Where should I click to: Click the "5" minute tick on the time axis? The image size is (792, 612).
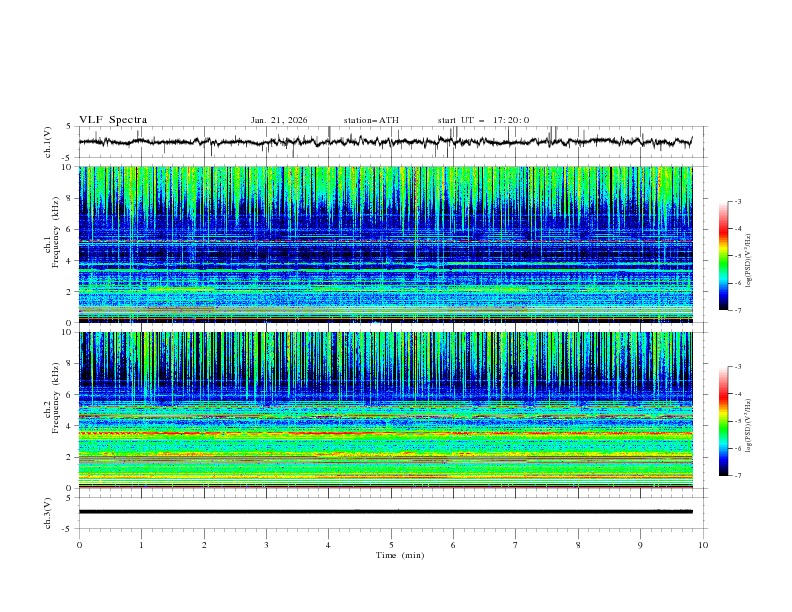[391, 545]
